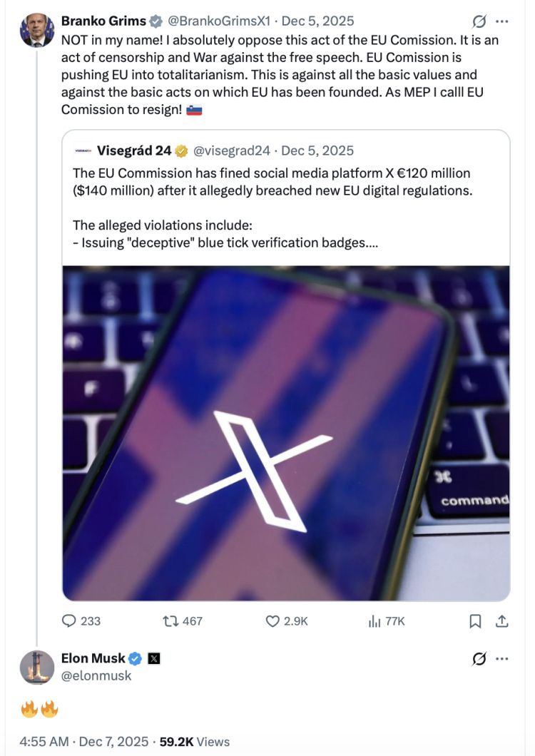
Task: Bookmark the Branko Grims post
Action: point(475,621)
